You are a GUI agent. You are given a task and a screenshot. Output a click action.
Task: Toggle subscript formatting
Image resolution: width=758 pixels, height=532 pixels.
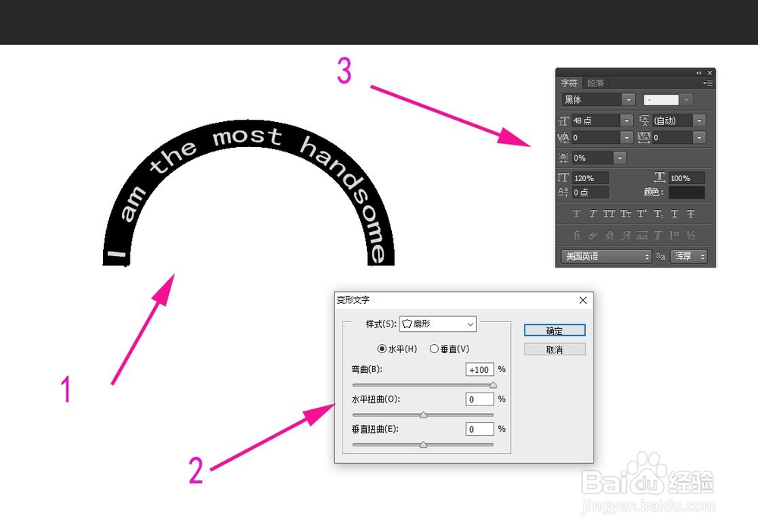click(658, 213)
